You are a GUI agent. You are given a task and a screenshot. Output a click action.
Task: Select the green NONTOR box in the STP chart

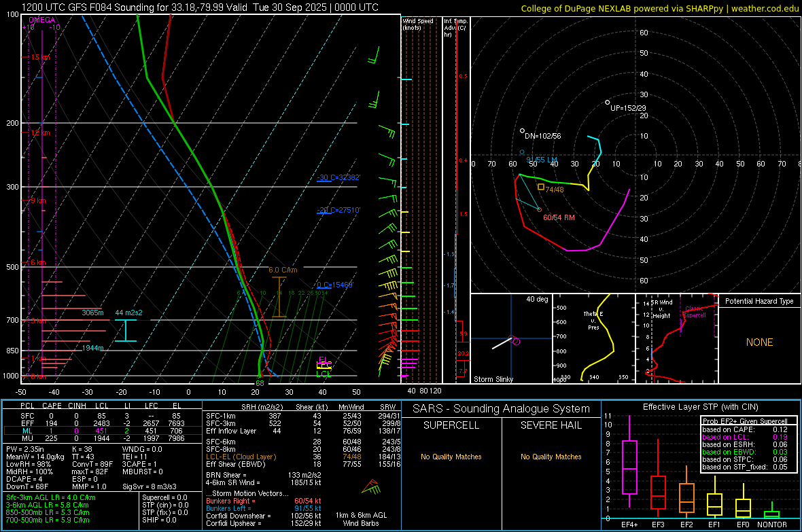click(771, 514)
